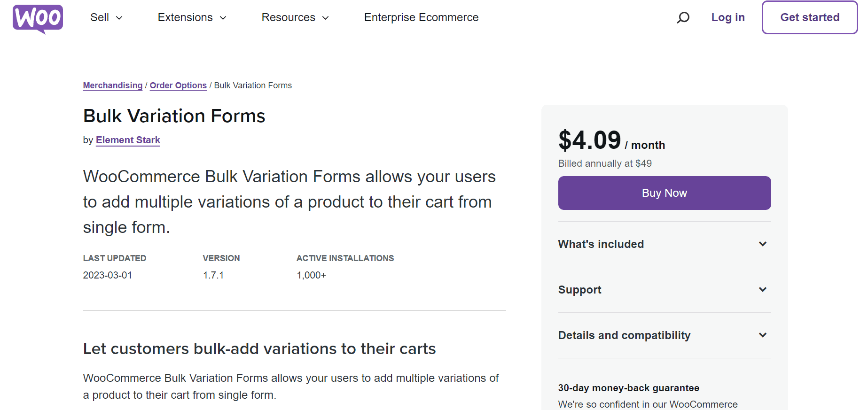868x410 pixels.
Task: Click the Woo logo
Action: pyautogui.click(x=38, y=19)
